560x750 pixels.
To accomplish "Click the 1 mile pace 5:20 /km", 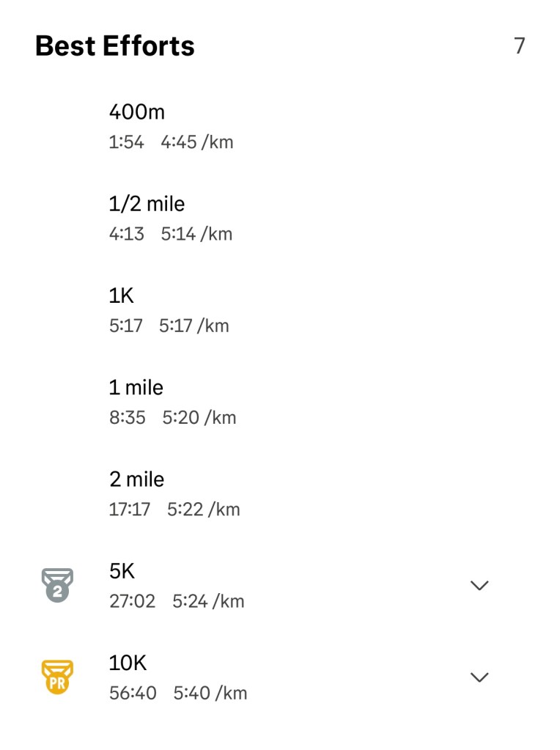I will tap(199, 418).
